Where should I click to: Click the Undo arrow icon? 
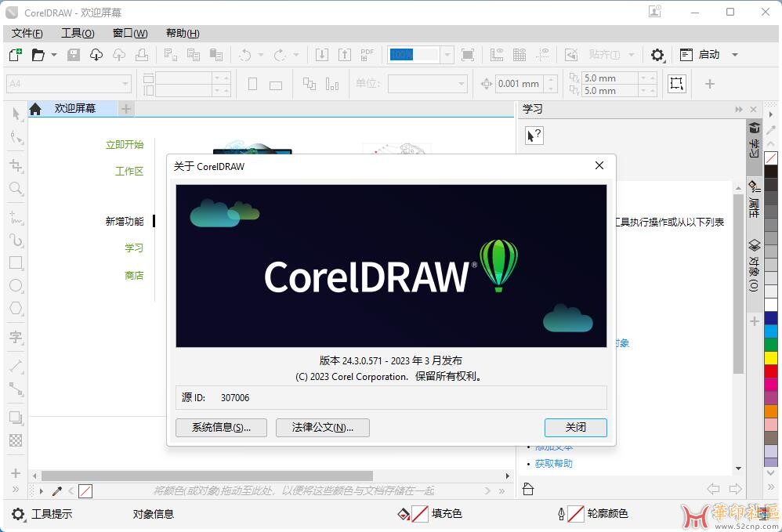245,54
